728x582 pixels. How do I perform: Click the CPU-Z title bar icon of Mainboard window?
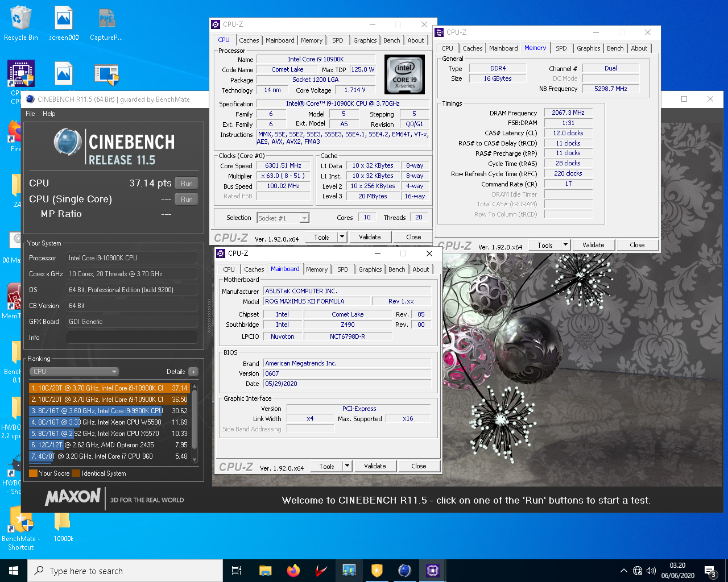click(221, 253)
